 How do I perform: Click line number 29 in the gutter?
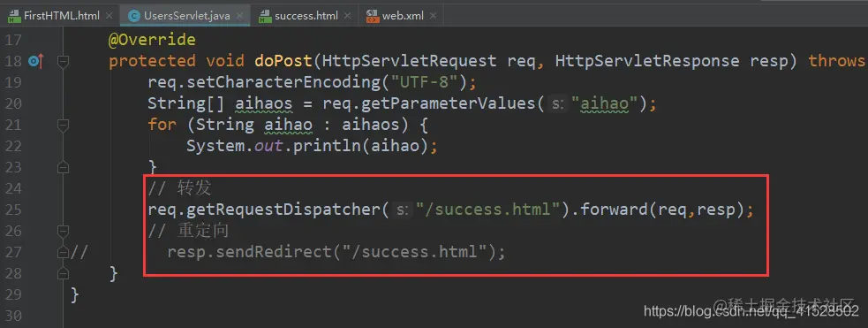(x=14, y=294)
